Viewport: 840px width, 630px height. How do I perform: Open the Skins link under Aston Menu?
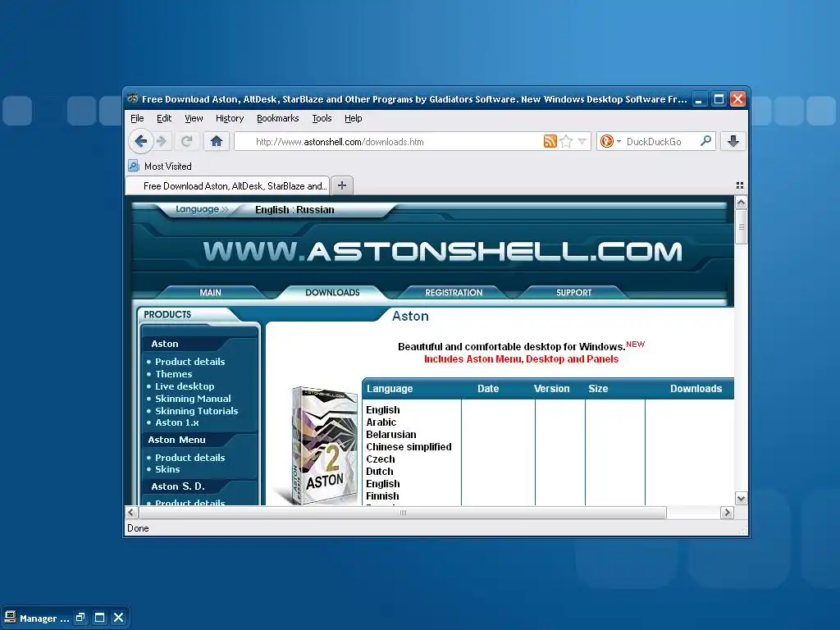pos(167,469)
